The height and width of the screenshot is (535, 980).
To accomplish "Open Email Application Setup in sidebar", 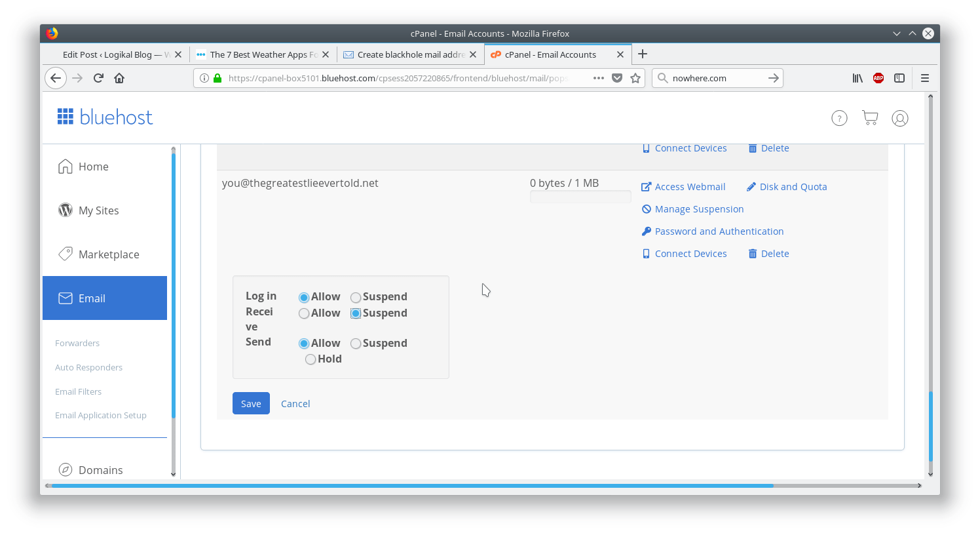I will click(101, 415).
